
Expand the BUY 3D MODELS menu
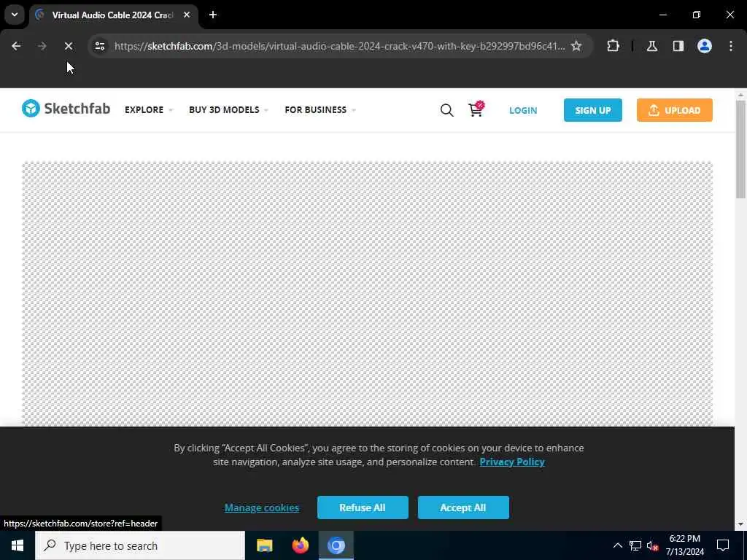[228, 109]
